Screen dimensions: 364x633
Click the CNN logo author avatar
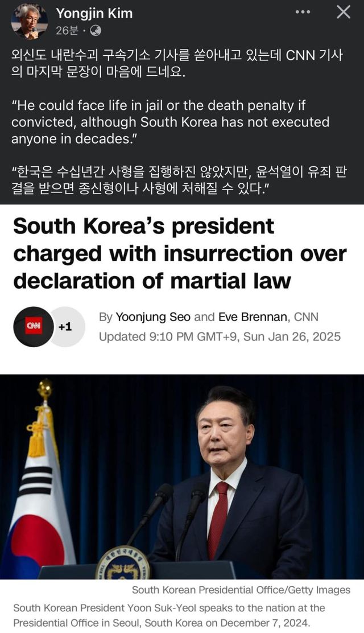click(x=34, y=327)
